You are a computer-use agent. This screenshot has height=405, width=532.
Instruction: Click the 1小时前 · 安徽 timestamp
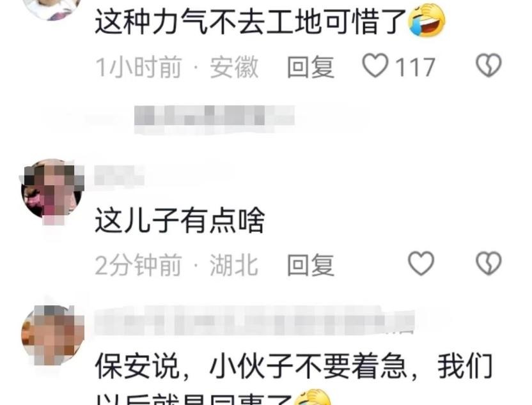[176, 67]
